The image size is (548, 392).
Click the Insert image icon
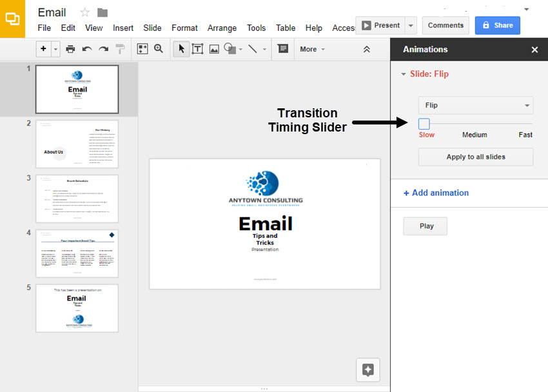click(x=214, y=49)
